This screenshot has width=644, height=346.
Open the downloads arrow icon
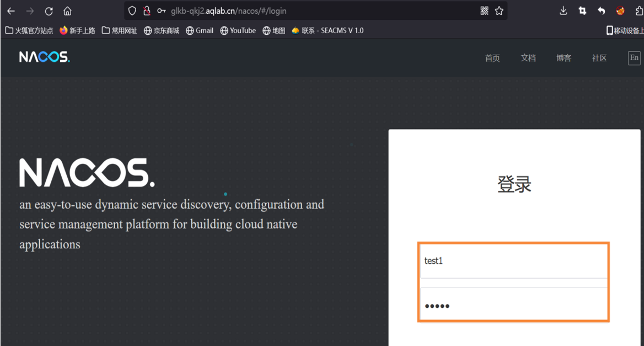coord(563,10)
